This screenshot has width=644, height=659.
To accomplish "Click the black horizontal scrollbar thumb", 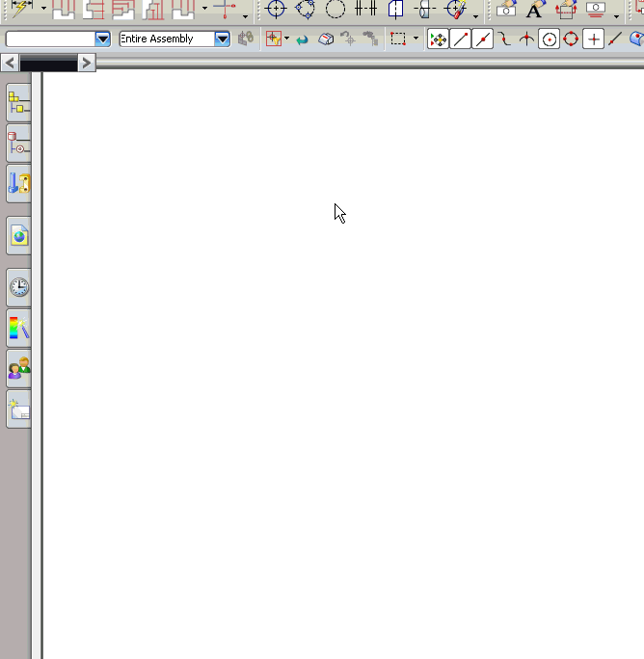I will point(48,63).
